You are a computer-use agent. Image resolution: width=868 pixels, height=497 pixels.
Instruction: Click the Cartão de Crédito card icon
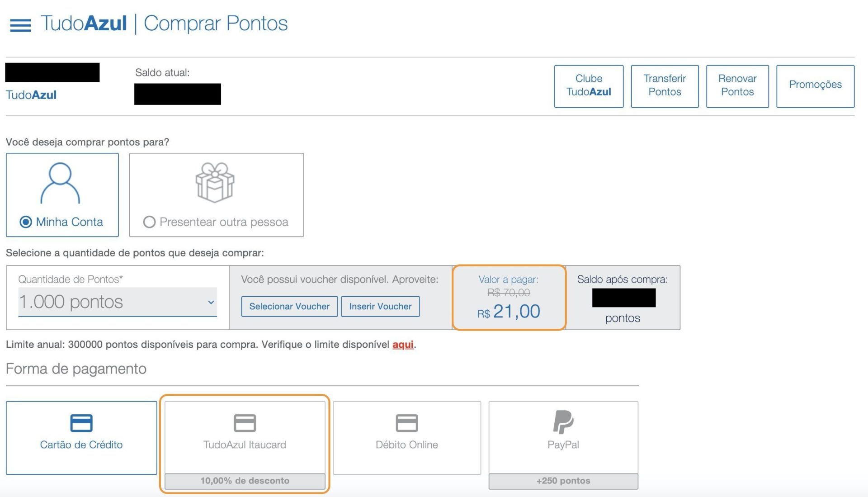click(81, 423)
